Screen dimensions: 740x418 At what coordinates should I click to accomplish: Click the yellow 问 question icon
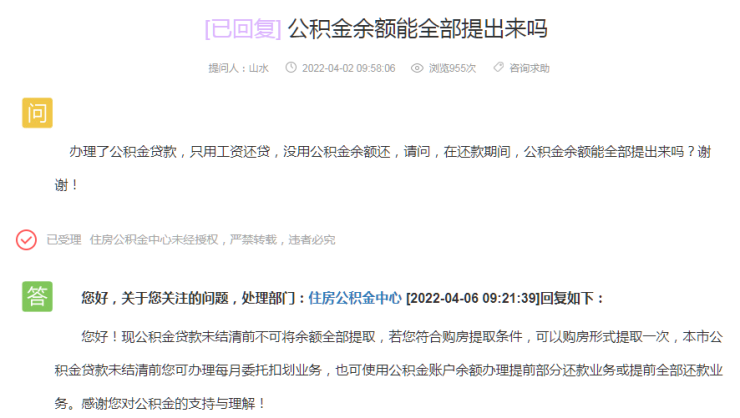[37, 113]
